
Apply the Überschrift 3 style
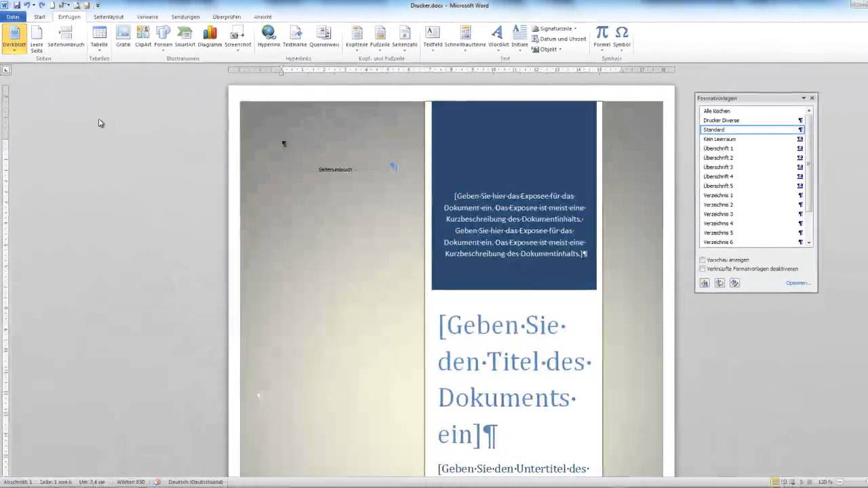pyautogui.click(x=752, y=167)
